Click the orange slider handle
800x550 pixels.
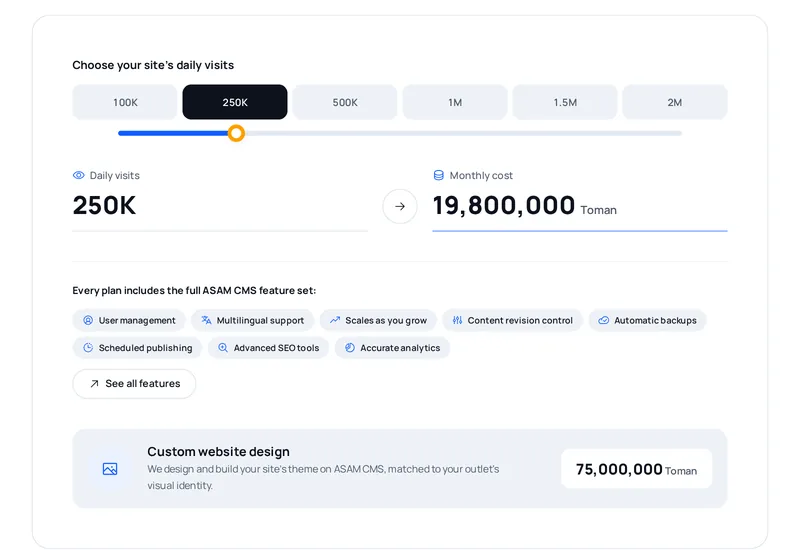[x=236, y=133]
